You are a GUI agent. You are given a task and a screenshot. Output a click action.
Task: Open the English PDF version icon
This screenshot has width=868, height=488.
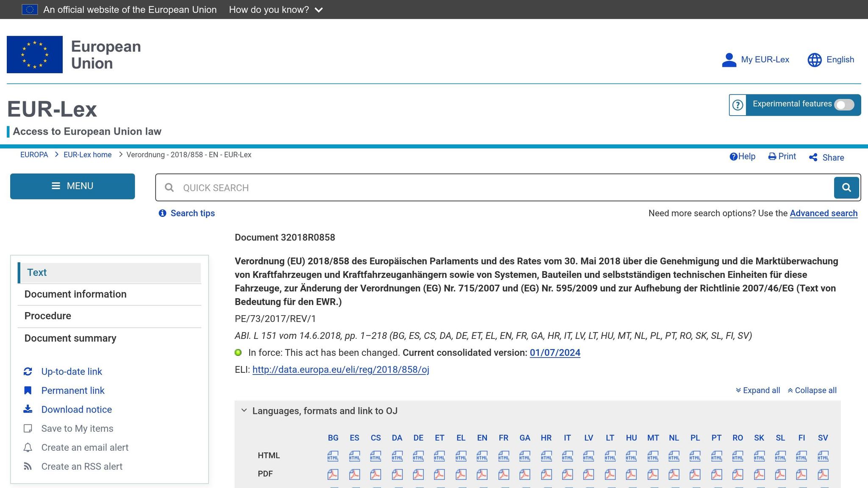482,474
